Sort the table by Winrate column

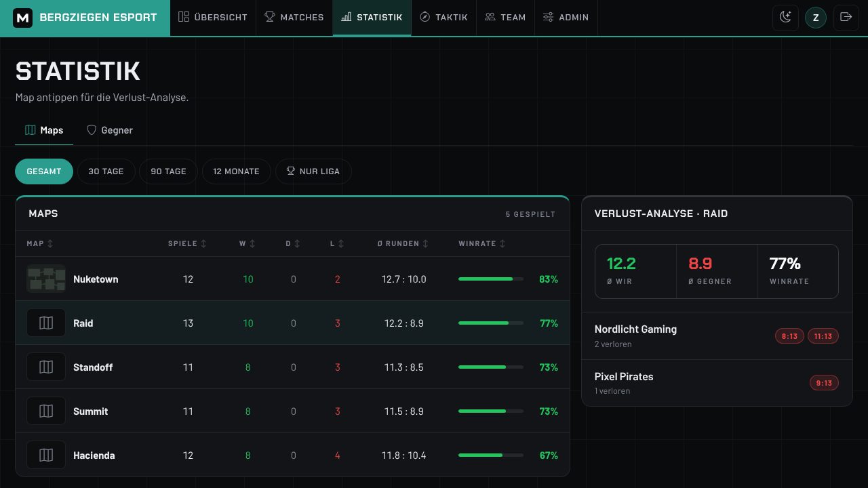point(482,244)
